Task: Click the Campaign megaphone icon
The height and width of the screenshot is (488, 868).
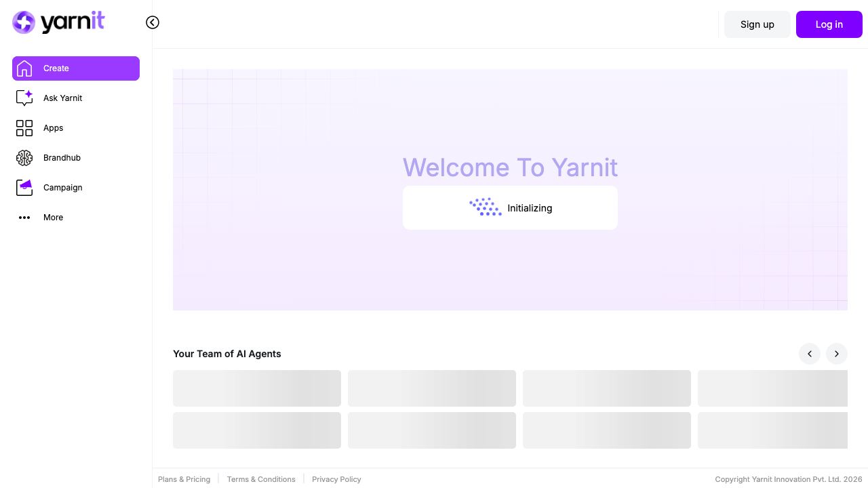Action: click(x=24, y=188)
